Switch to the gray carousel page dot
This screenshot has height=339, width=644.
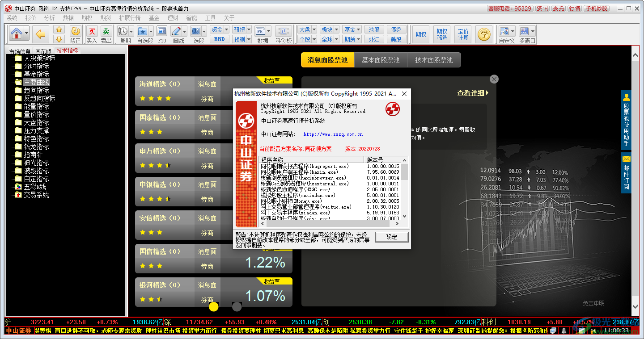tap(237, 306)
